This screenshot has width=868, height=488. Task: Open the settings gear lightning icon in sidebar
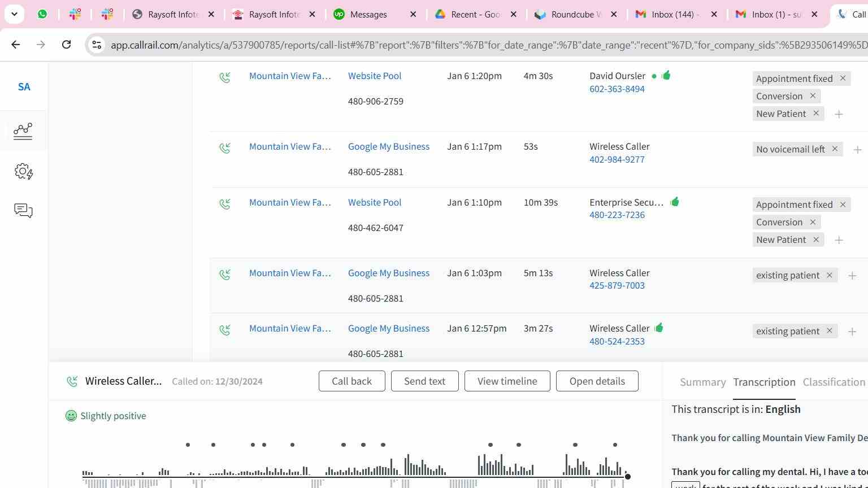23,171
